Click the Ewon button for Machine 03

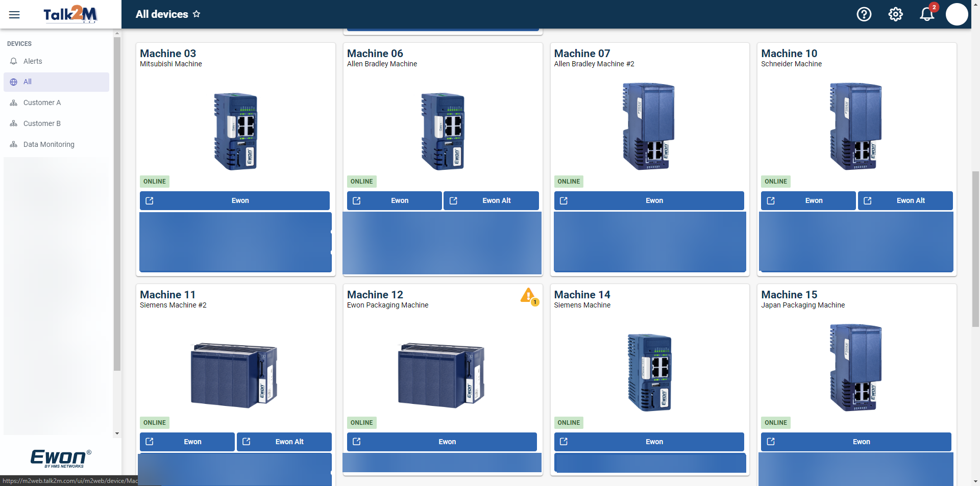tap(235, 200)
